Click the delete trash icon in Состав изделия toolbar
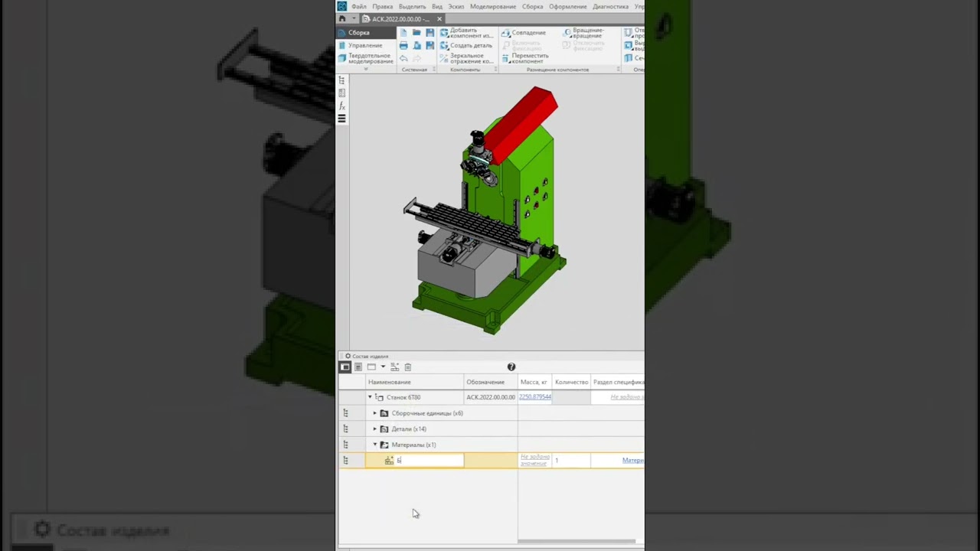The height and width of the screenshot is (551, 980). [408, 367]
